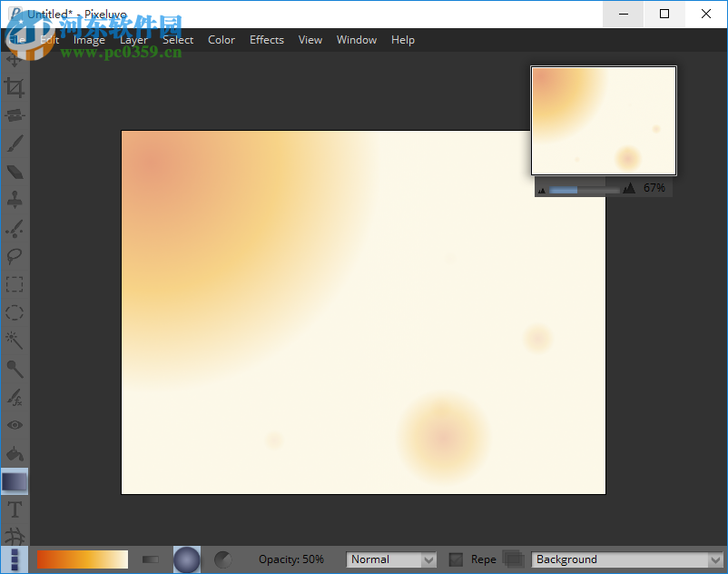The width and height of the screenshot is (728, 574).
Task: Select the Eraser tool
Action: (15, 172)
